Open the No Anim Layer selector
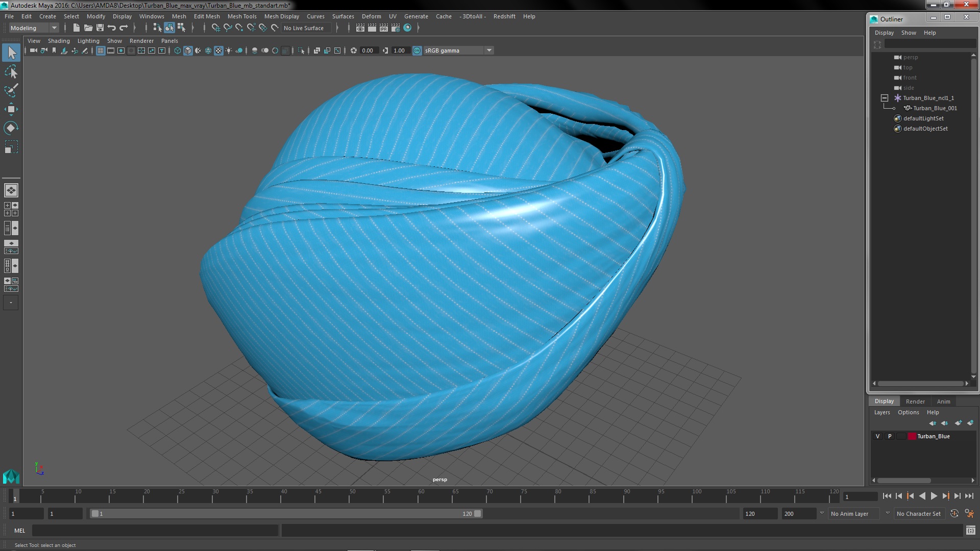 tap(853, 514)
